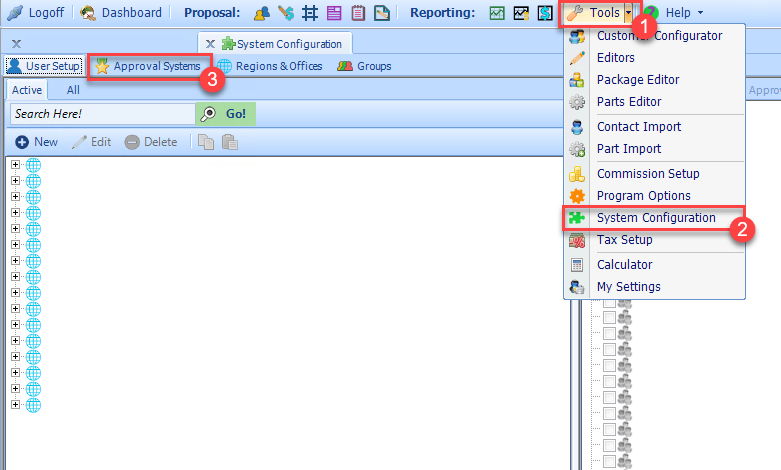Viewport: 781px width, 470px height.
Task: Select System Configuration in Tools menu
Action: coord(656,218)
